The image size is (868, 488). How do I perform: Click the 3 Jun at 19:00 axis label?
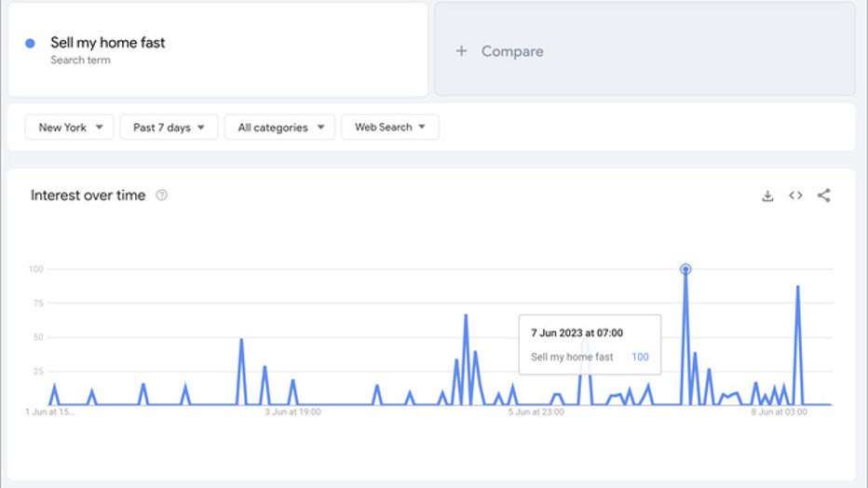pos(293,411)
